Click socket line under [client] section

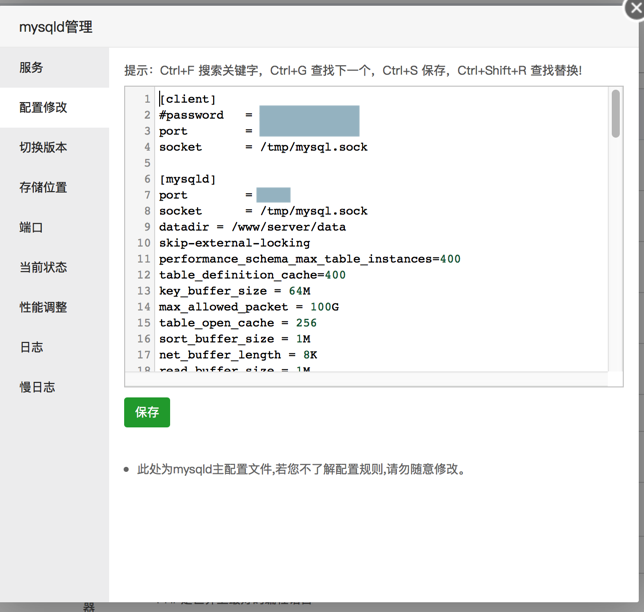263,147
